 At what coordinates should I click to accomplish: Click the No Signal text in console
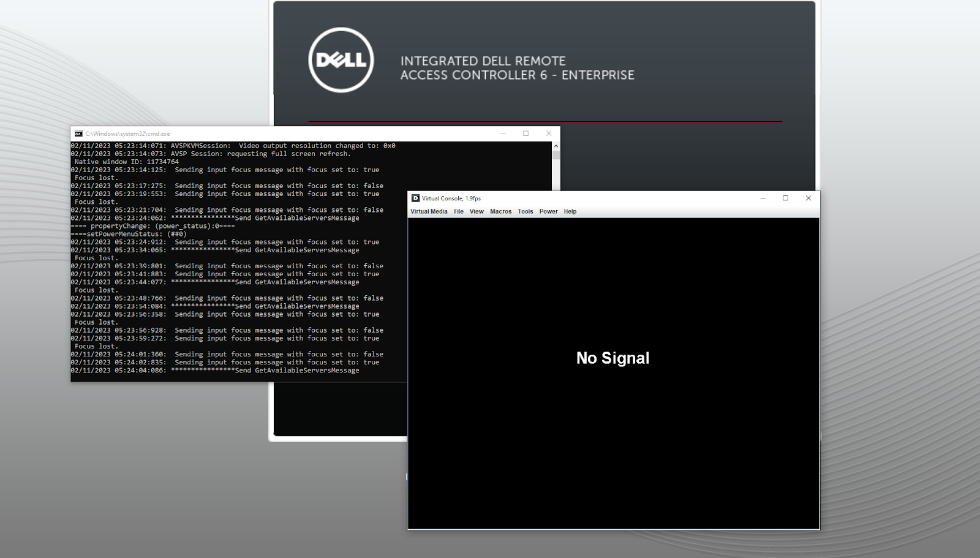click(612, 358)
